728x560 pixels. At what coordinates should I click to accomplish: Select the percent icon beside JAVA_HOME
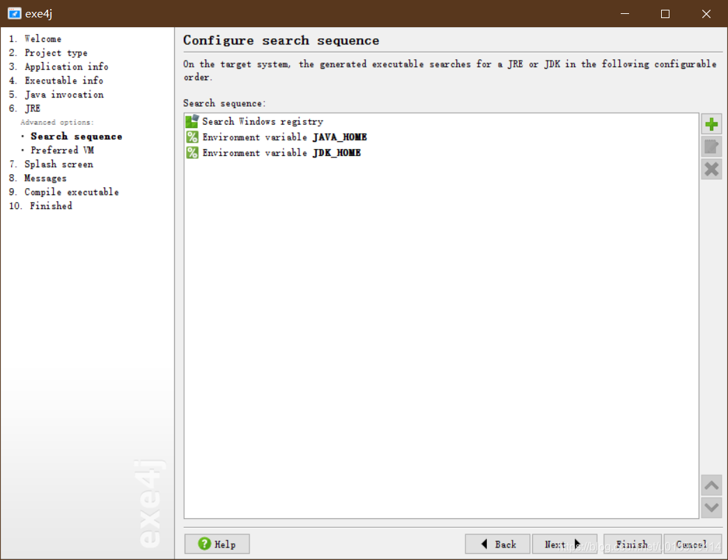[192, 137]
